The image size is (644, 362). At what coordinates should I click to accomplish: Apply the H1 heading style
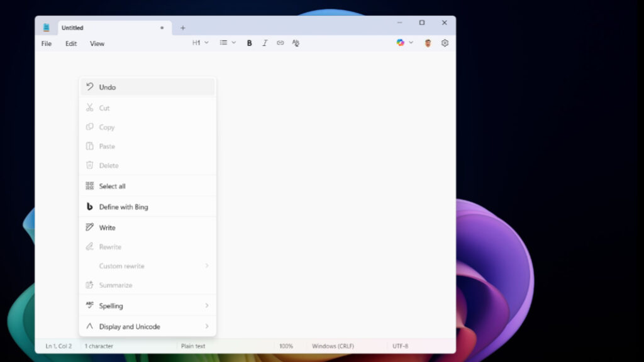click(197, 43)
